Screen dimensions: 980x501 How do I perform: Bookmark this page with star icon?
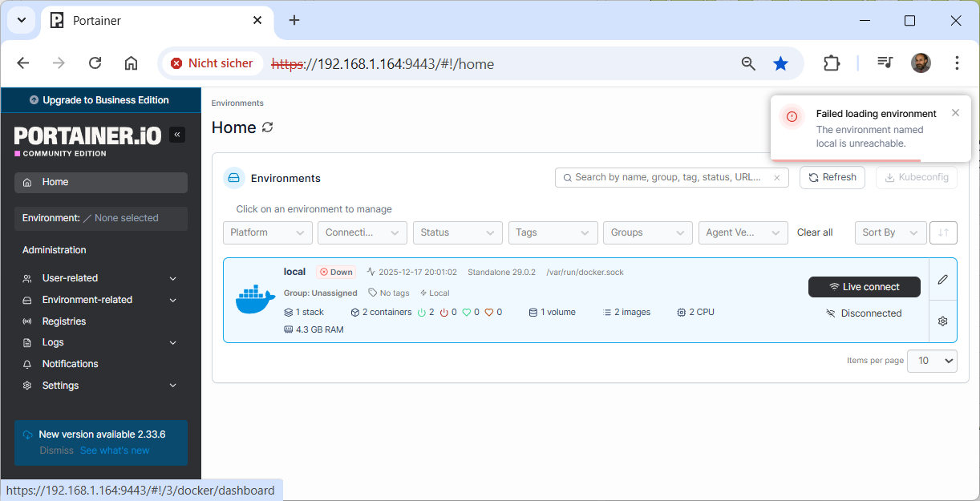(780, 63)
